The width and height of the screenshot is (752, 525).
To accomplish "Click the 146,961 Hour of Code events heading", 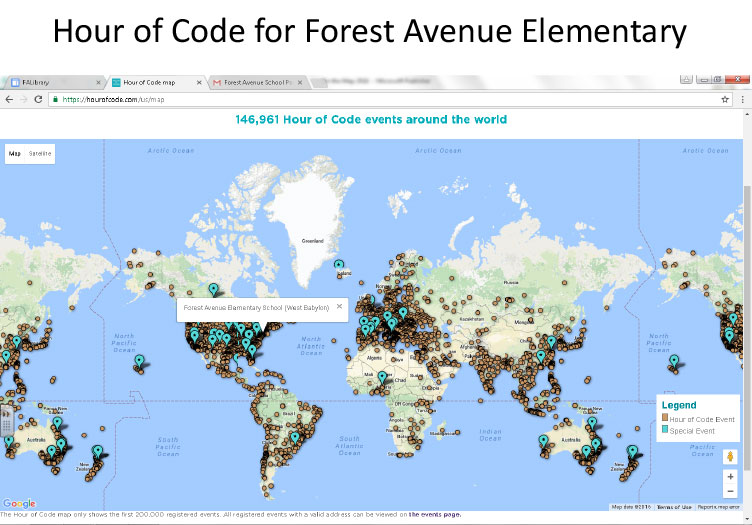I will click(371, 119).
